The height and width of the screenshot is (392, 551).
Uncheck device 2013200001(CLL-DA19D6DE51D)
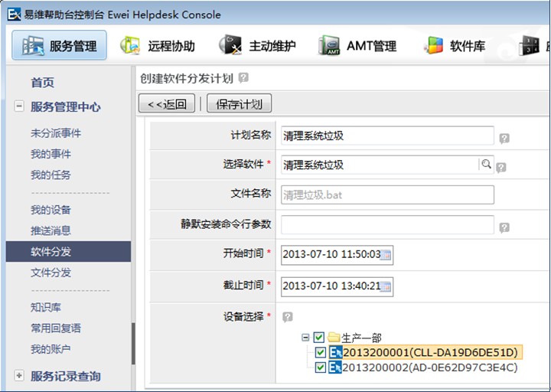321,352
